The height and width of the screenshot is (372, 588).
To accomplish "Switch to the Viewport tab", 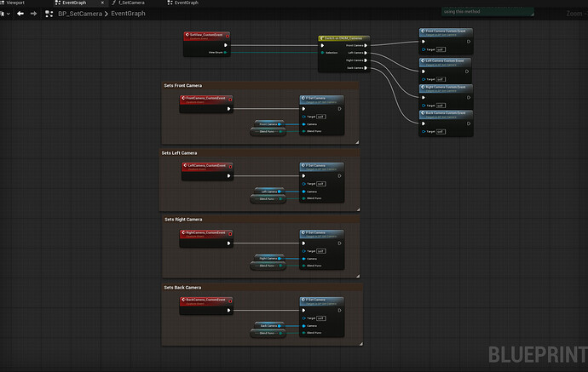I will pos(15,3).
